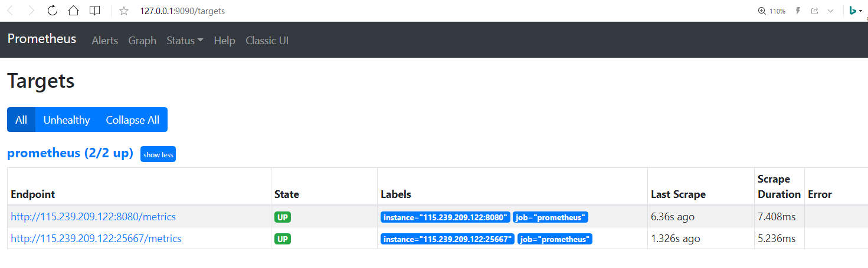
Task: Show only Unhealthy targets
Action: click(67, 120)
